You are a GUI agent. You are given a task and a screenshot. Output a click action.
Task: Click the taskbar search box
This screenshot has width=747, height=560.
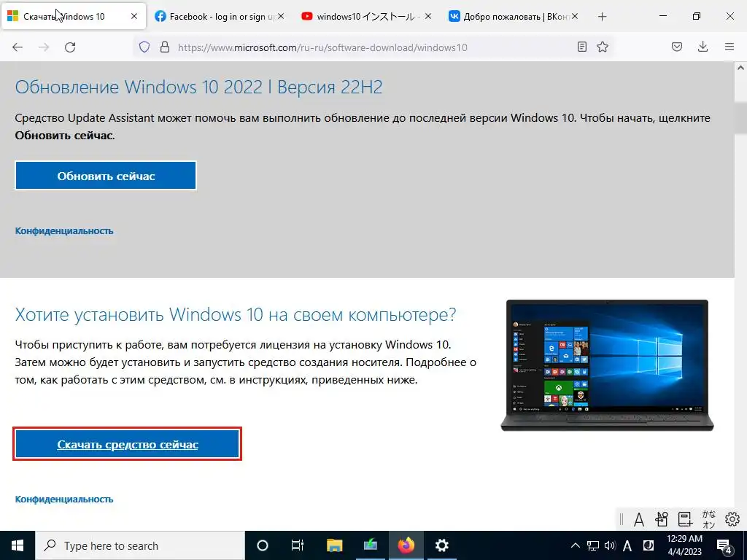pos(140,545)
